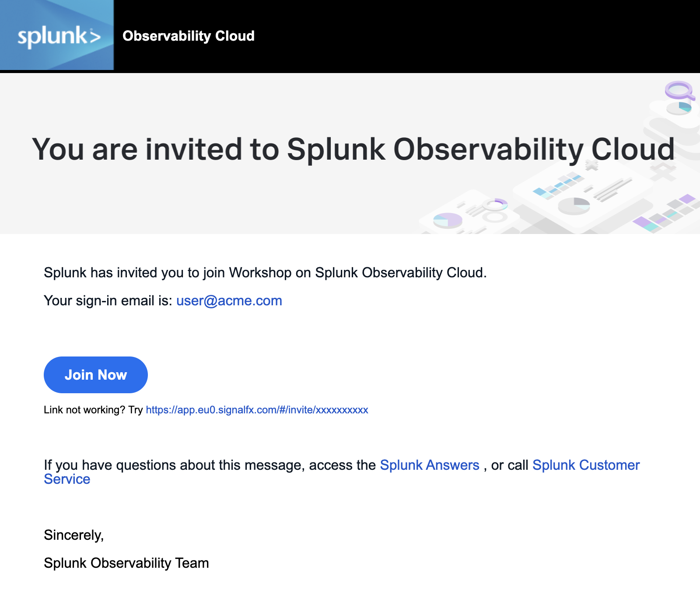Click the "You are invited" headline
The image size is (700, 601).
tap(353, 150)
